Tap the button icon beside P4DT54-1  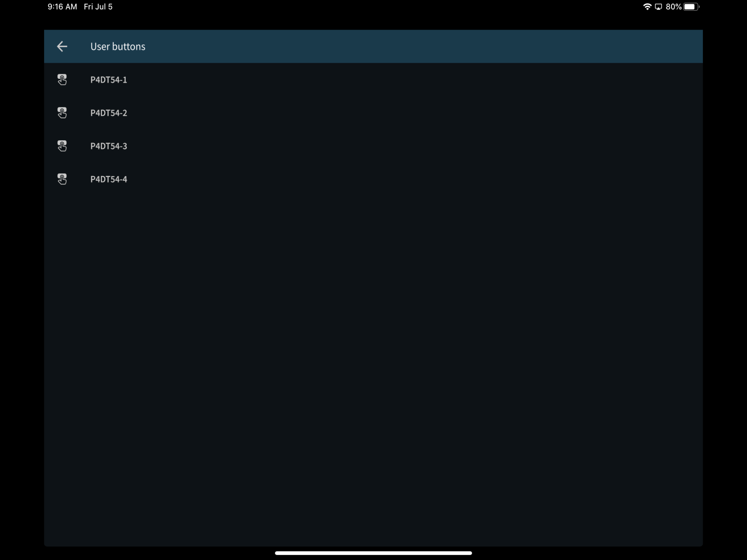coord(62,80)
